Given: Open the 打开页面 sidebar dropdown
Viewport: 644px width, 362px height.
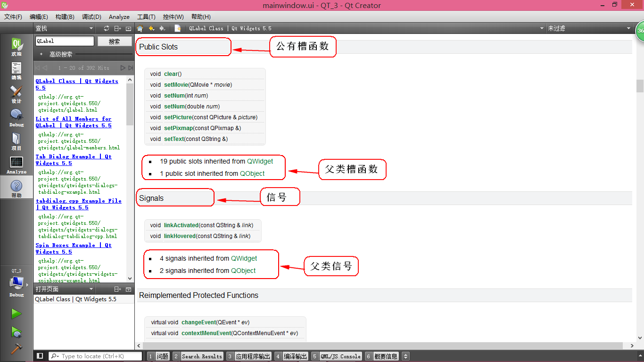Looking at the screenshot, I should click(x=65, y=289).
